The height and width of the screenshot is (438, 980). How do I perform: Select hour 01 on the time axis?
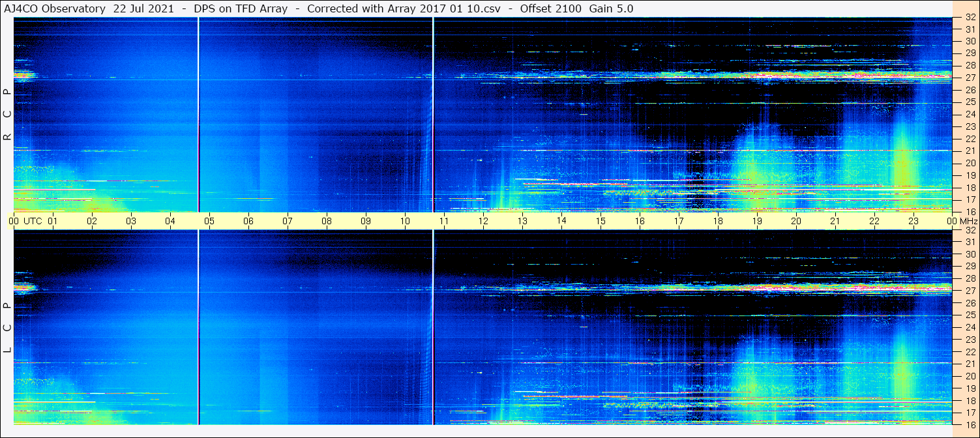pyautogui.click(x=53, y=221)
